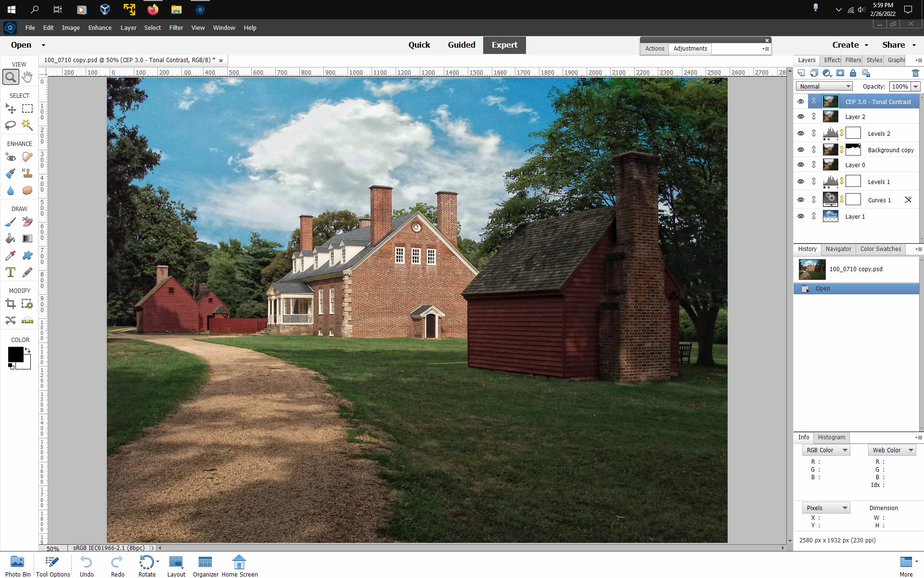This screenshot has height=578, width=924.
Task: Open the Filter menu
Action: click(176, 27)
